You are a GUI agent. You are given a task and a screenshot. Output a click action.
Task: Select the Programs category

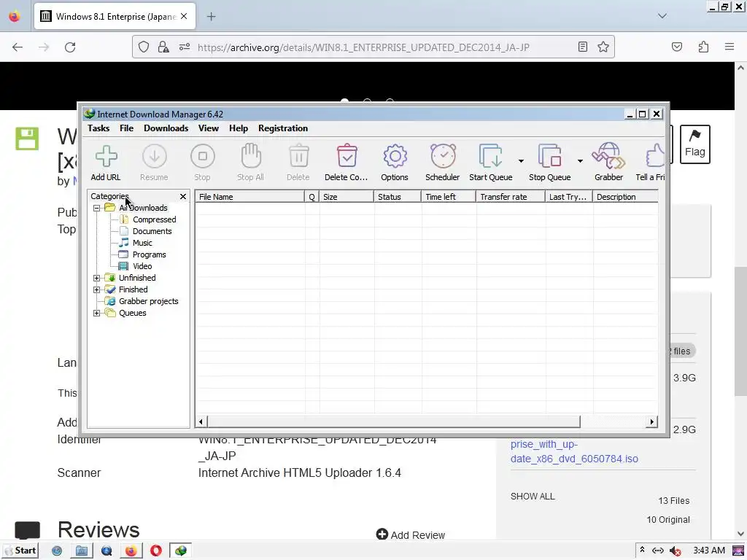[149, 254]
